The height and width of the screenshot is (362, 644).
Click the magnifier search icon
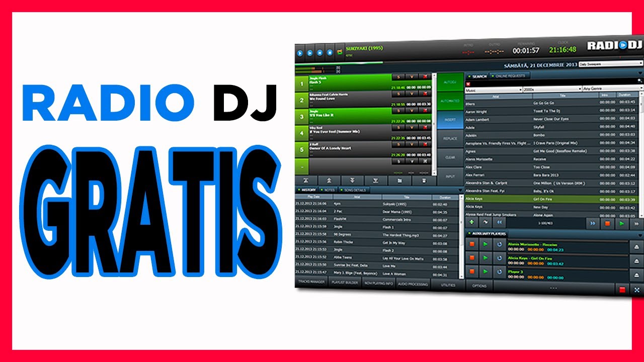tap(640, 80)
